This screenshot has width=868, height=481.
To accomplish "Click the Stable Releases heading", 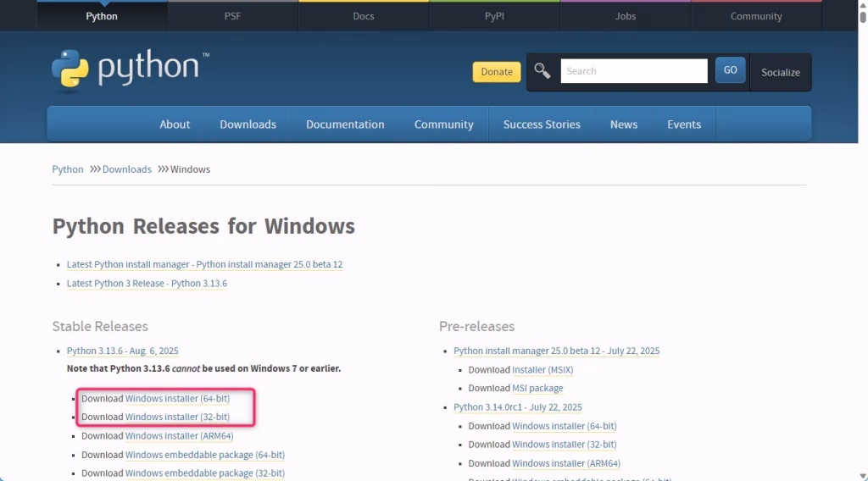I will [100, 326].
